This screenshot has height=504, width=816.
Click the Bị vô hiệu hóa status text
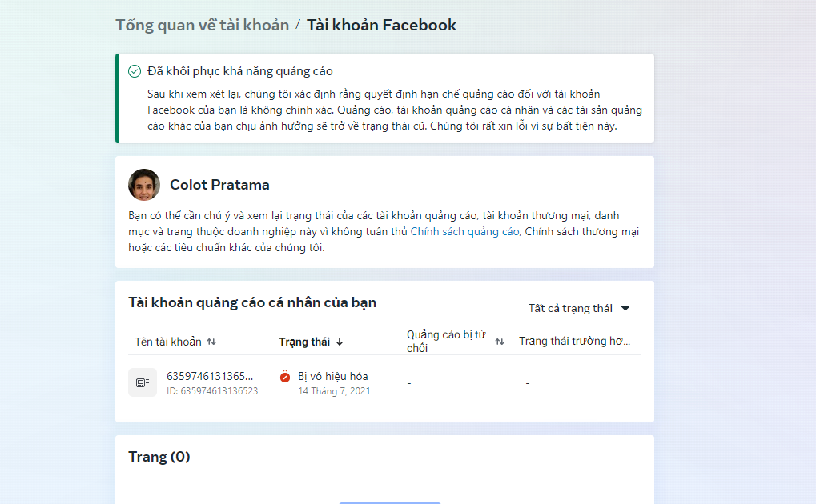tap(333, 376)
